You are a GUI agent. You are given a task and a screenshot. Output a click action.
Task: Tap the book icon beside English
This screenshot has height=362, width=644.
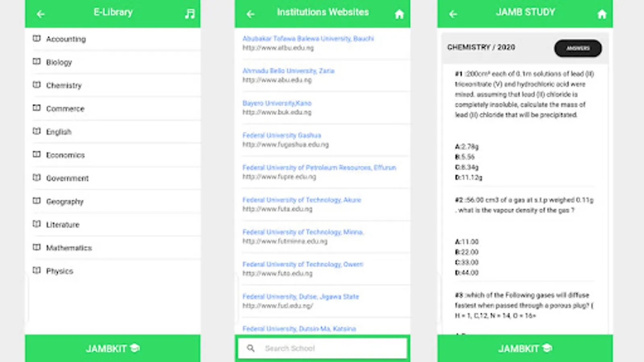click(x=37, y=131)
